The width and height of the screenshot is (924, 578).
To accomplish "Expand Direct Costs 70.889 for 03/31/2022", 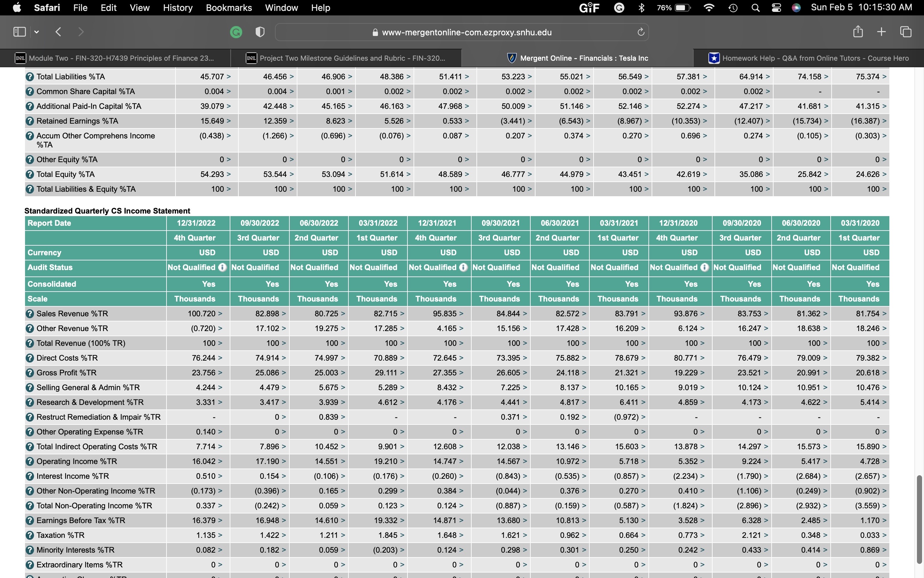I will pyautogui.click(x=402, y=358).
